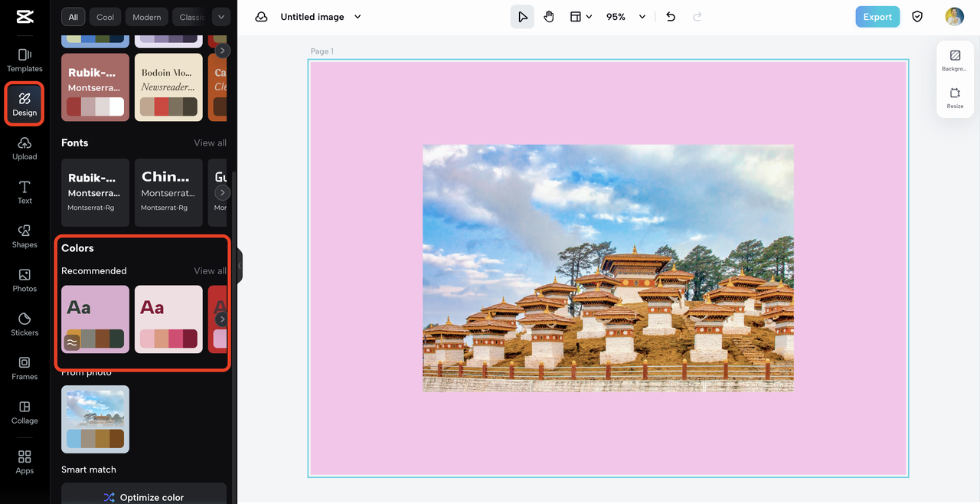Apply the pink-purple Aa color palette

[95, 319]
